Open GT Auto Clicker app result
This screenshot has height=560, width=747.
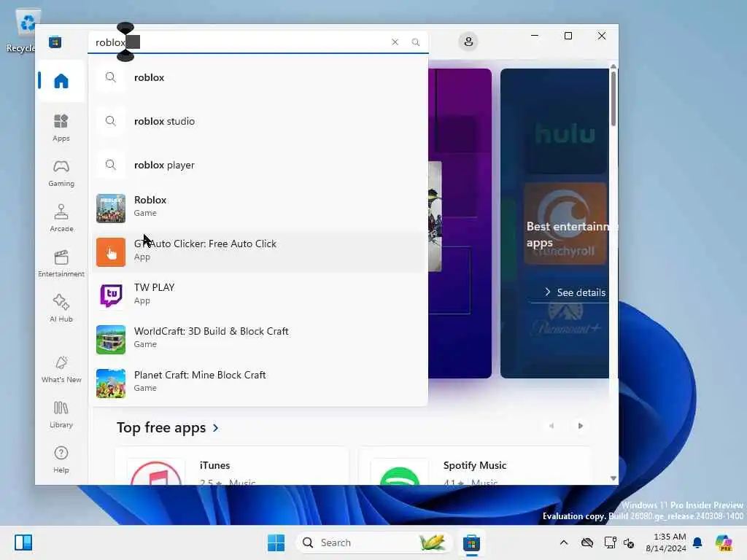[258, 252]
